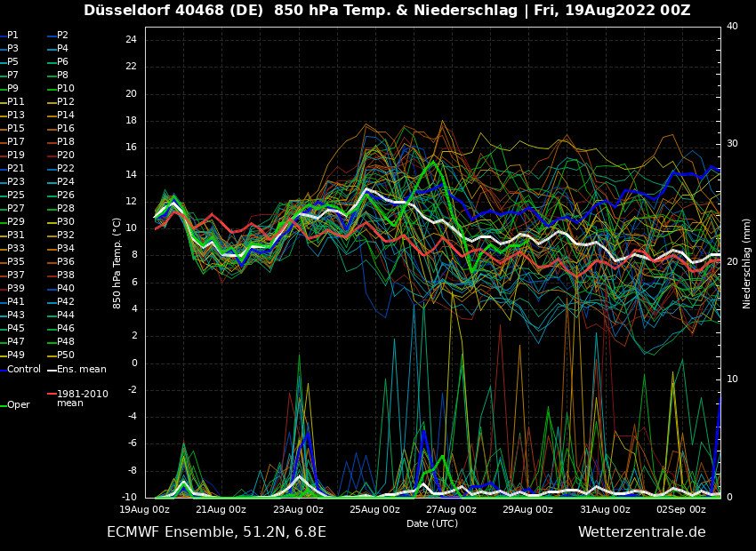
Task: Click the ECMWF Ensemble coordinates caption
Action: pos(216,532)
